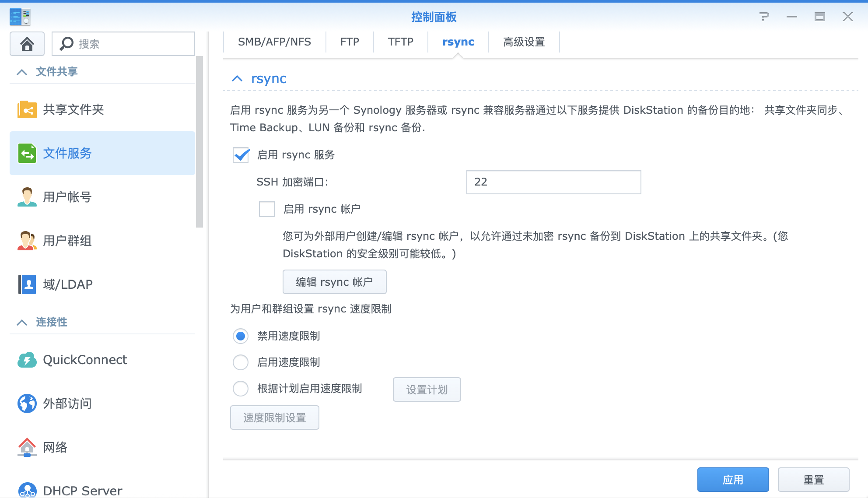
Task: Switch to the SMB/AFP/NFS tab
Action: [274, 42]
